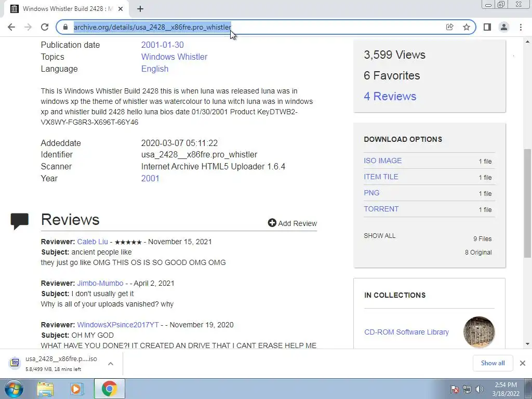The width and height of the screenshot is (532, 399).
Task: Open Windows Explorer from the taskbar
Action: tap(45, 389)
